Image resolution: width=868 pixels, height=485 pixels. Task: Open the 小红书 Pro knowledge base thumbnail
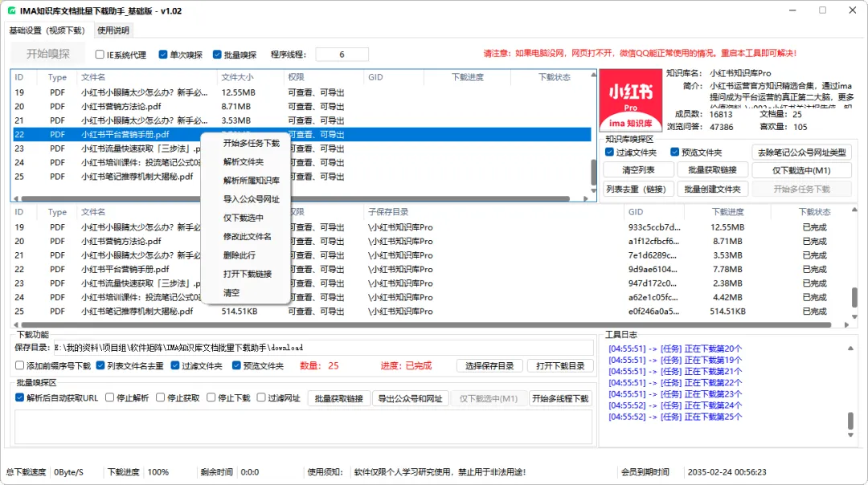(x=631, y=100)
